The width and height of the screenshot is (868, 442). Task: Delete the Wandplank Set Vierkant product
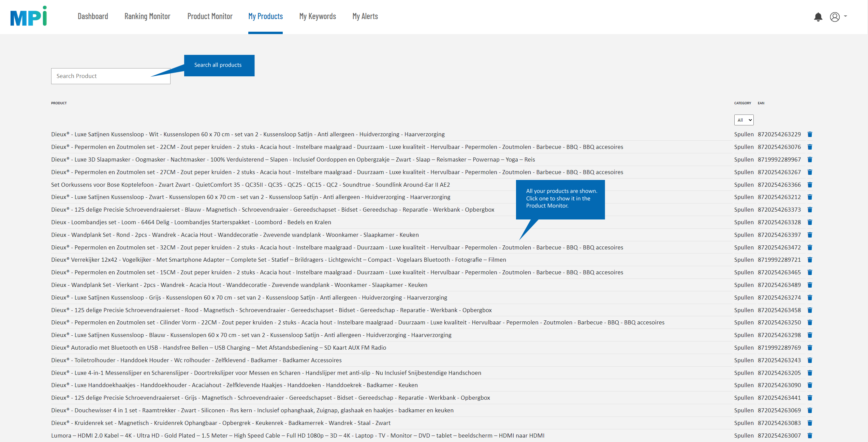point(810,285)
